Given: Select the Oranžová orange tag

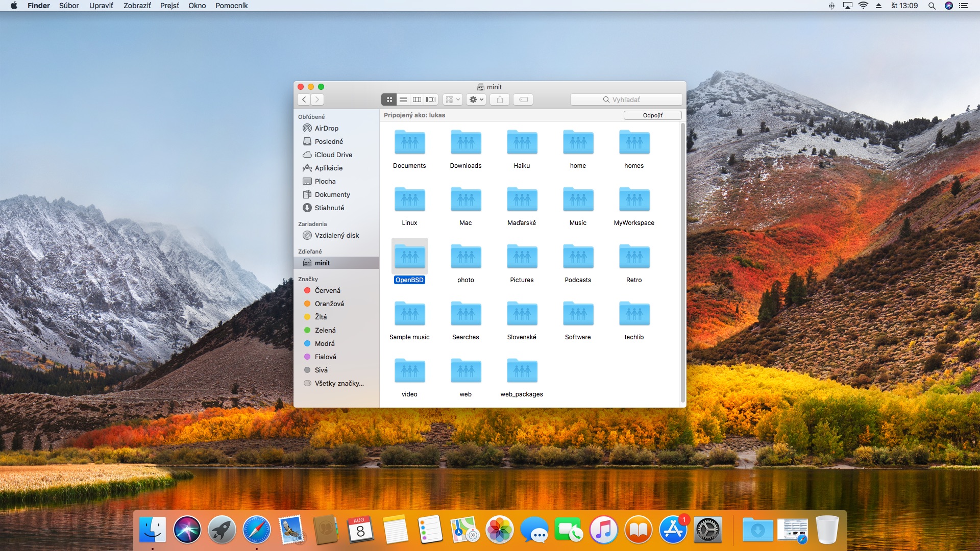Looking at the screenshot, I should click(336, 304).
